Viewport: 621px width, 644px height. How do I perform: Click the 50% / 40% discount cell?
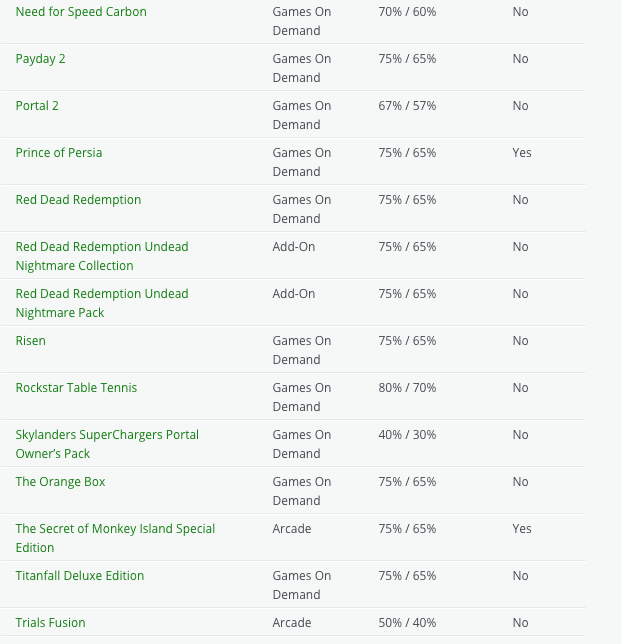(407, 623)
